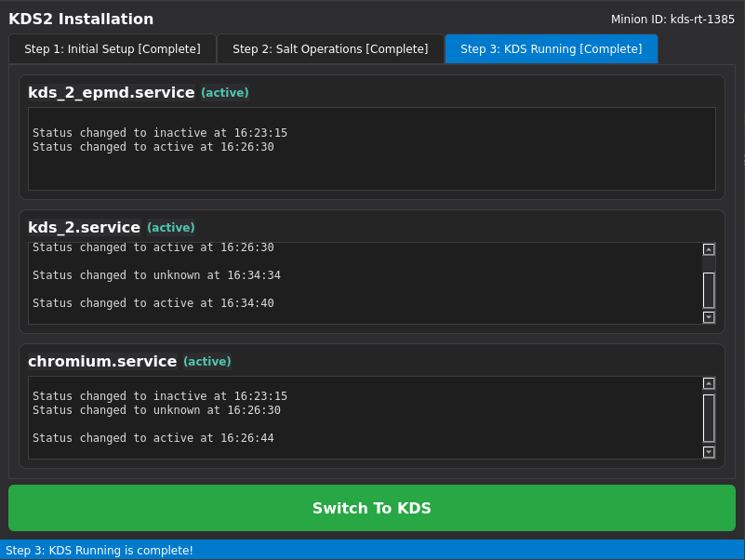Click the scroll-down arrow in the kds_2.service log
Viewport: 745px width, 560px height.
(709, 317)
